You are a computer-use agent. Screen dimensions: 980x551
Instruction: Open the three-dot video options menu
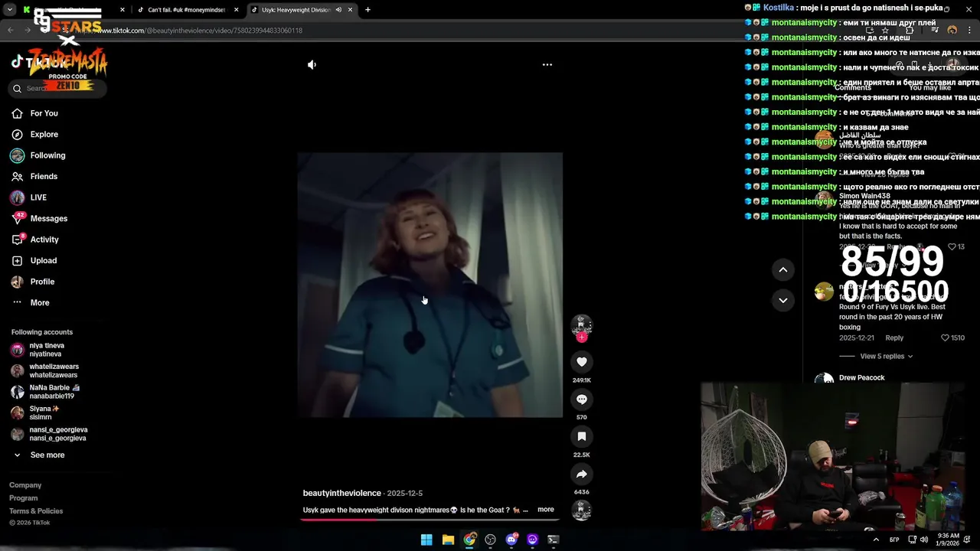547,65
